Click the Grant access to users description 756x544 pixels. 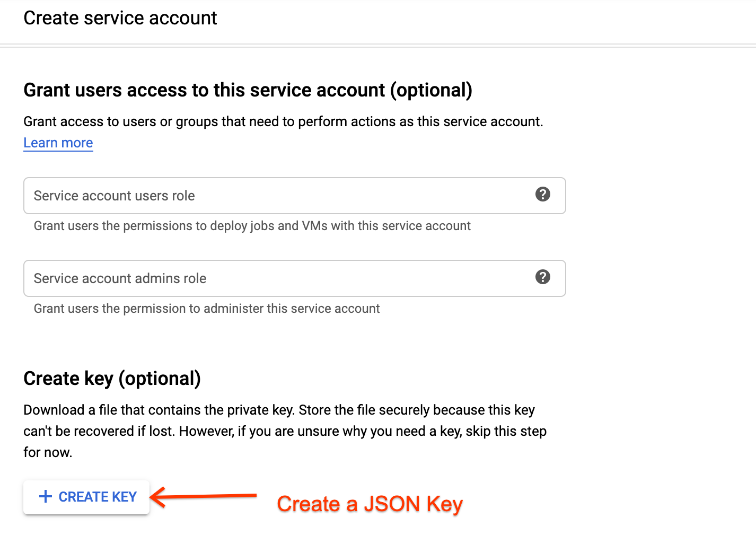(x=283, y=121)
